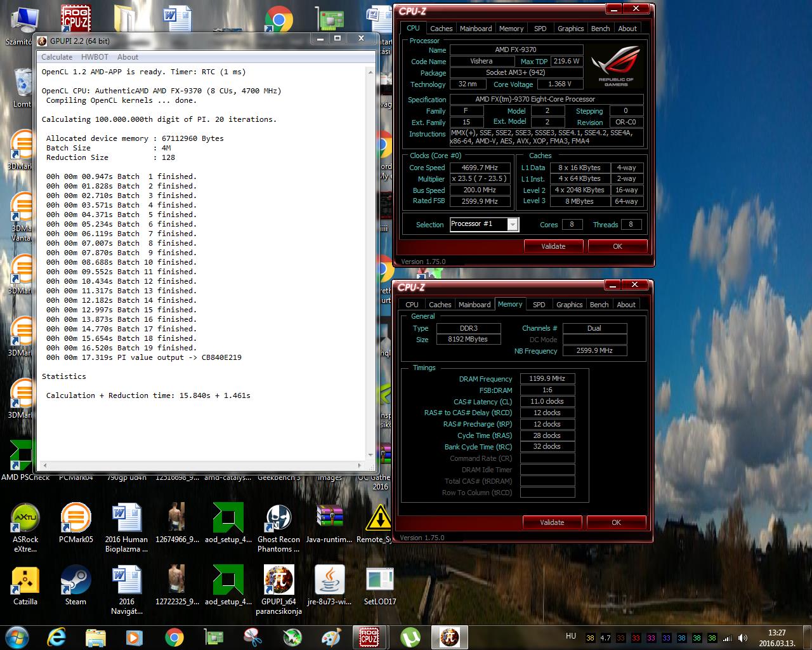812x650 pixels.
Task: Switch to Caches tab in the CPU-Z Processor window
Action: pos(441,29)
